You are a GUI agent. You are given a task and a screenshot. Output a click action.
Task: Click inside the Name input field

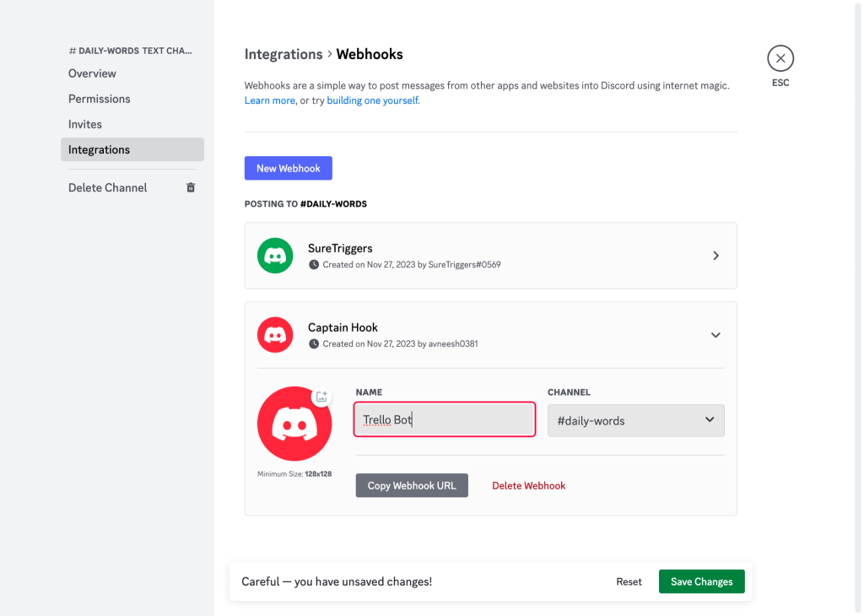click(x=445, y=419)
